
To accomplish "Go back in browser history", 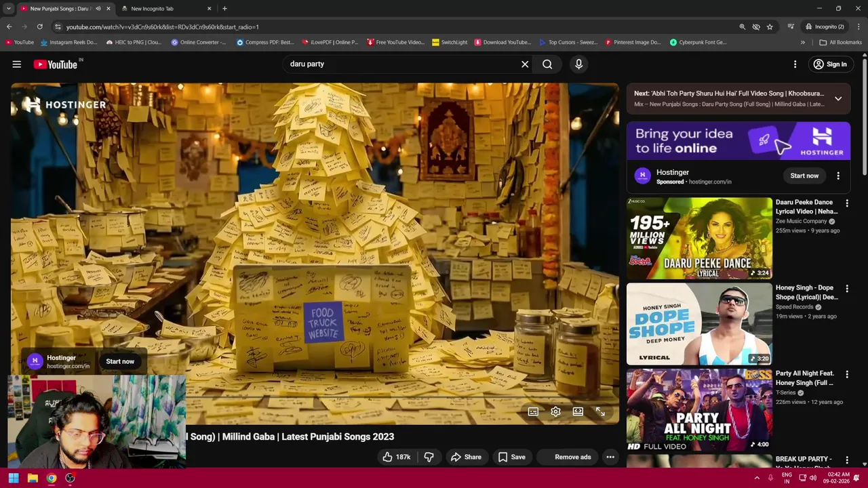I will [x=9, y=26].
